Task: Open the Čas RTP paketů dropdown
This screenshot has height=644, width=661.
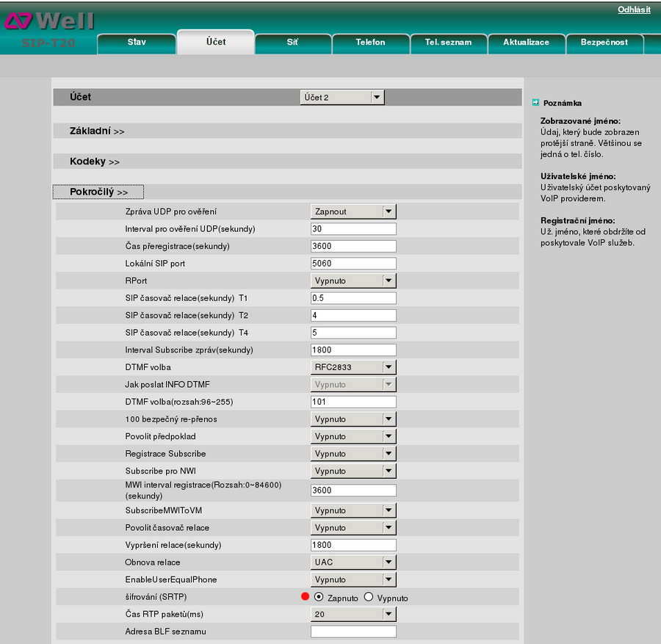Action: point(353,614)
